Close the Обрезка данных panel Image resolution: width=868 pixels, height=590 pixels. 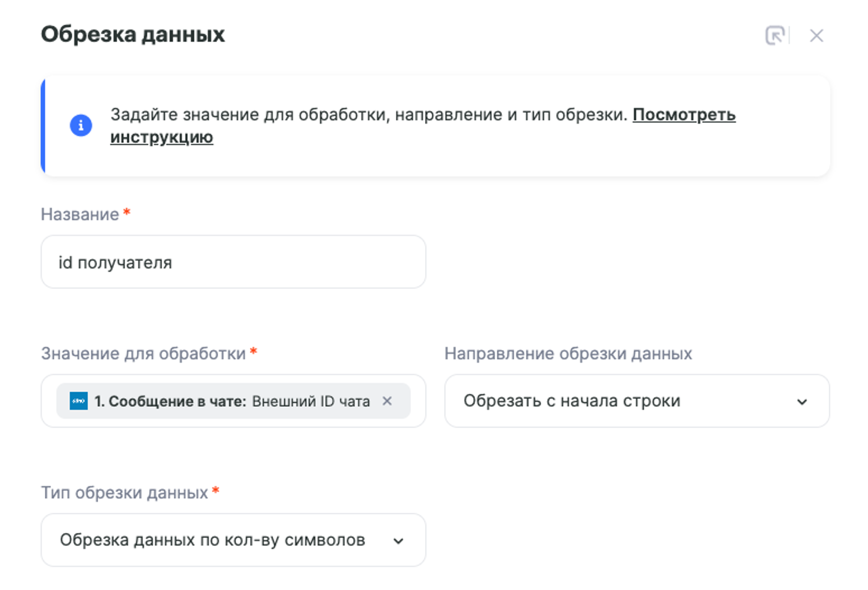point(816,36)
